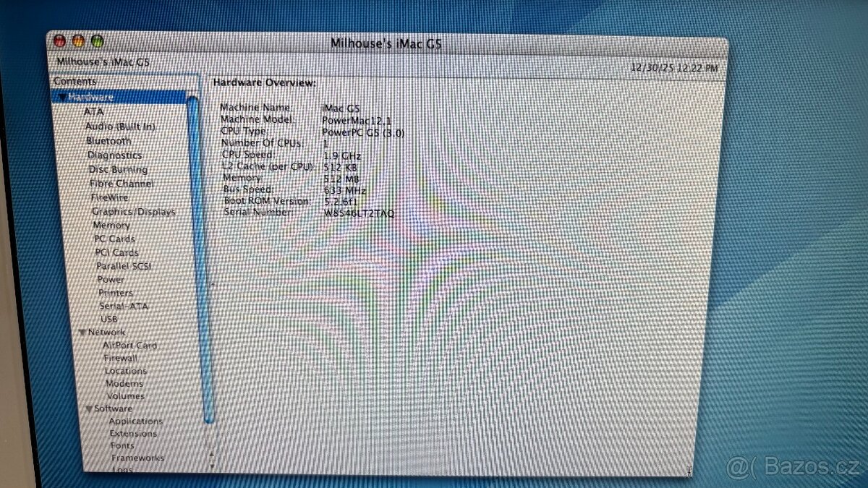Collapse the Network disclosure triangle
This screenshot has width=868, height=488.
[x=83, y=331]
